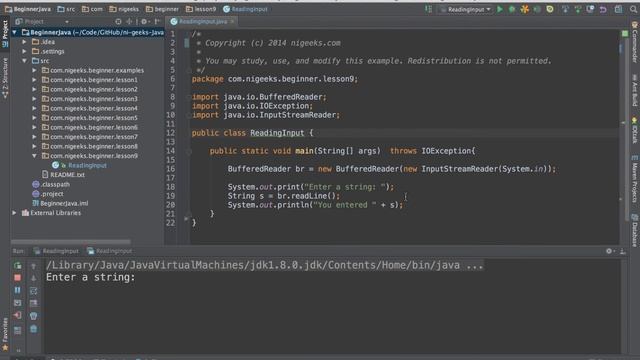Click the VCS update project icon

pyautogui.click(x=565, y=9)
